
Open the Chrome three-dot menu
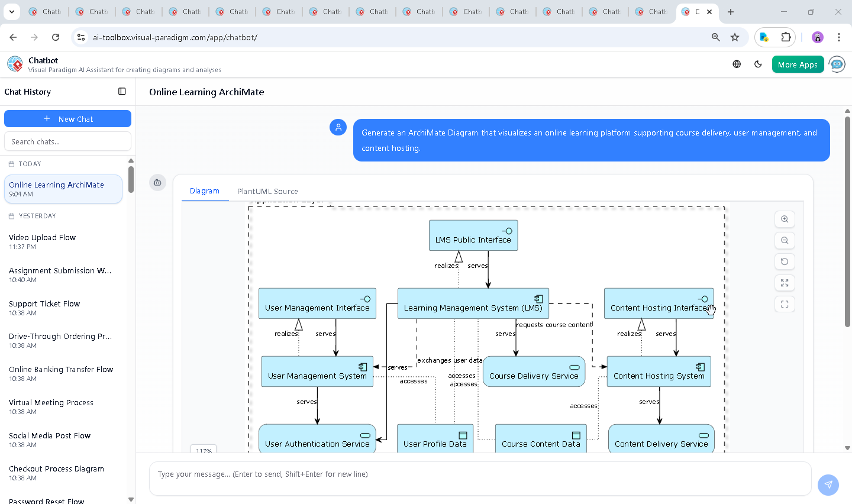tap(839, 37)
